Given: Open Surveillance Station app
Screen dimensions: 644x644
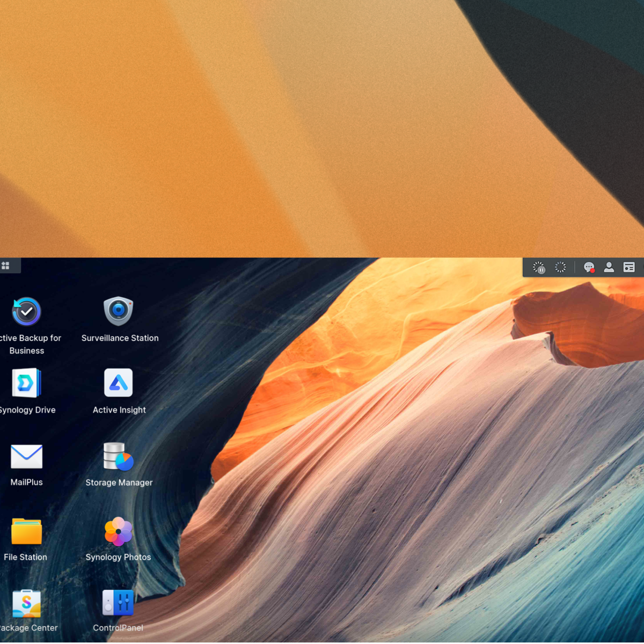Looking at the screenshot, I should point(119,311).
